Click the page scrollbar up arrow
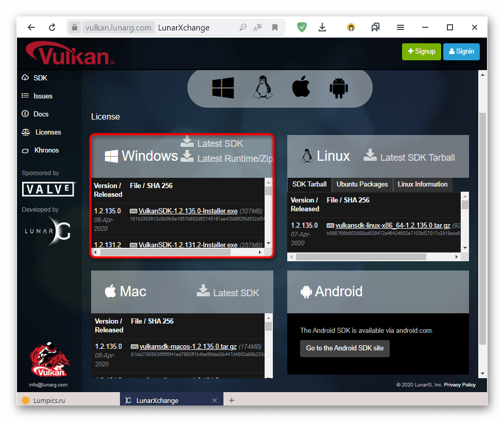 point(482,75)
